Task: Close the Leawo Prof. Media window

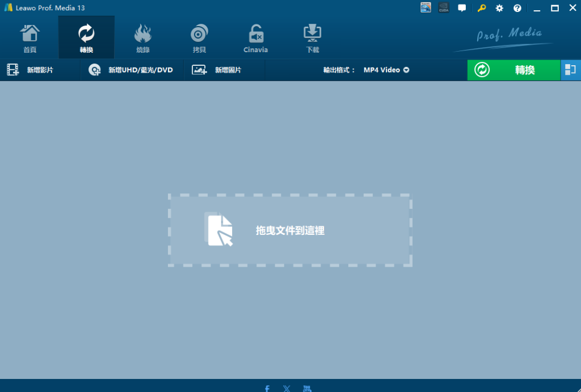Action: (572, 8)
